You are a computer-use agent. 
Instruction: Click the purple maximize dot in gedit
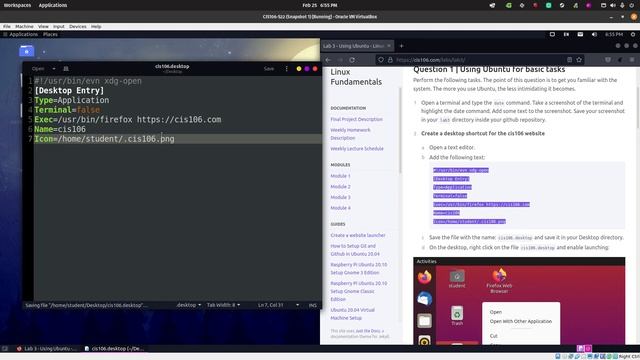coord(307,69)
